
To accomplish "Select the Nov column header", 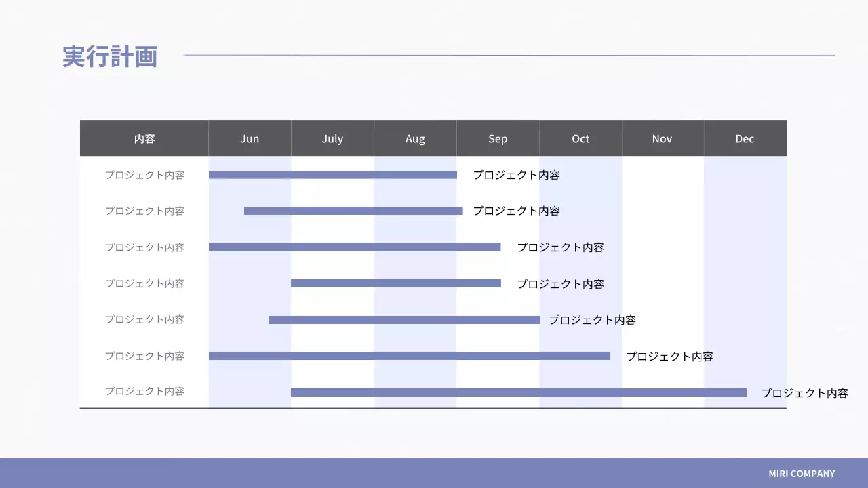I will click(662, 138).
